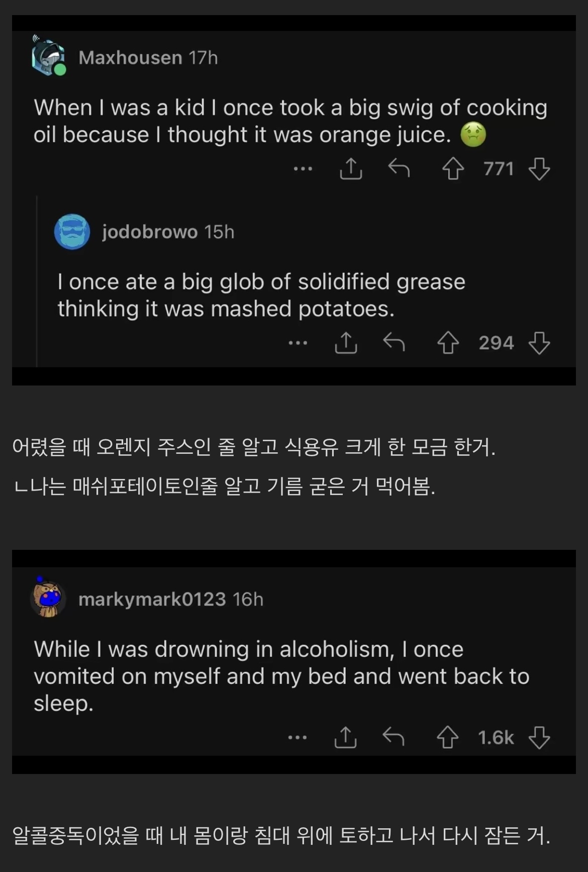
Task: Downvote markymark0123's comment
Action: tap(539, 738)
